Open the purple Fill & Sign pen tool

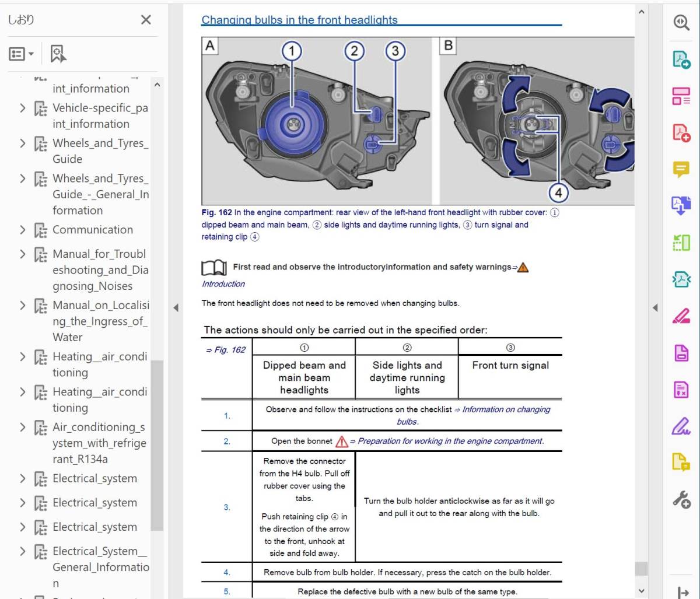pyautogui.click(x=681, y=426)
